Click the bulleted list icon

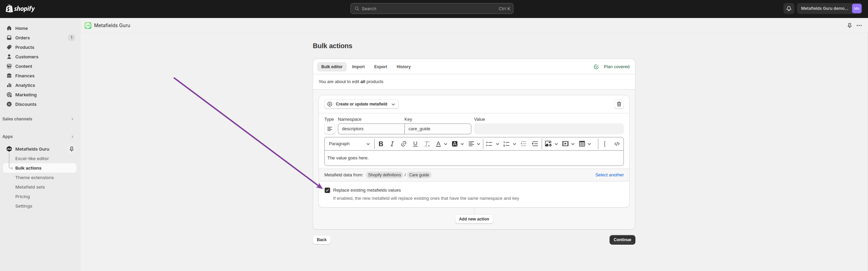(x=489, y=144)
